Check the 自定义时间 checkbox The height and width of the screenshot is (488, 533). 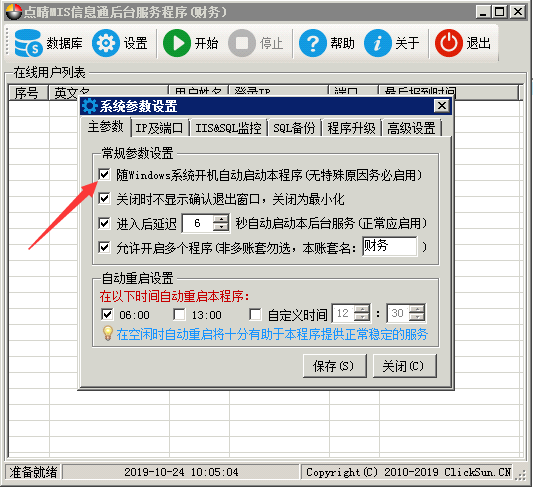255,314
